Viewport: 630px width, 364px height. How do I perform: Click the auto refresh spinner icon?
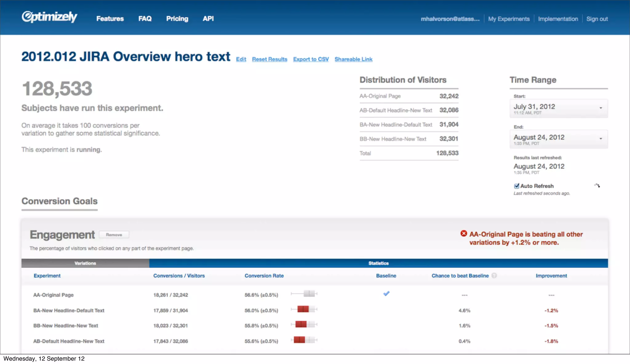point(597,186)
